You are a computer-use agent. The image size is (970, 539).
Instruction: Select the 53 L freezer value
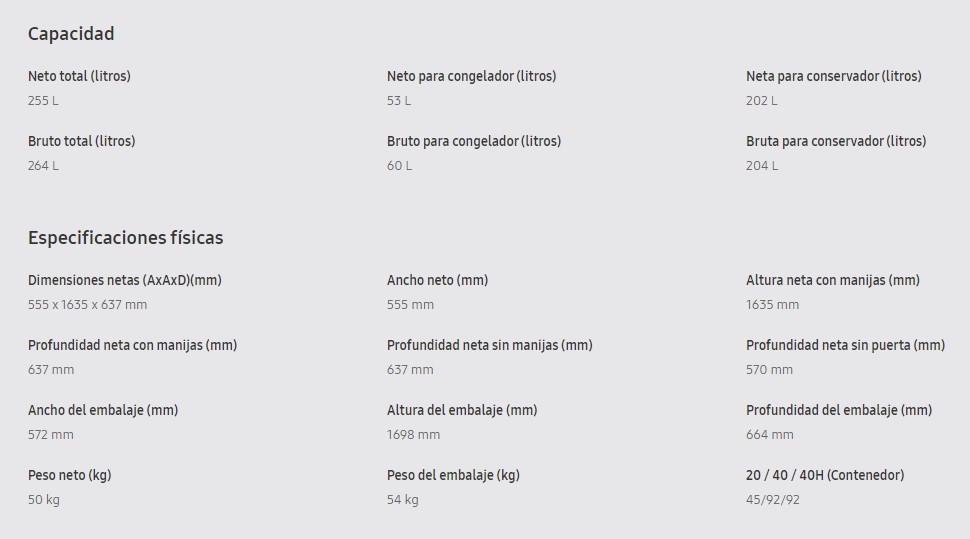tap(399, 101)
